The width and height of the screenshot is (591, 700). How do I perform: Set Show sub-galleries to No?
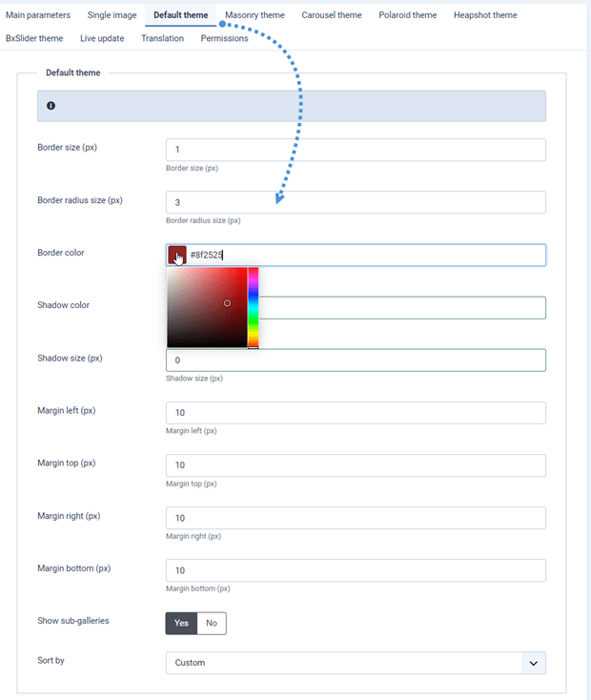tap(212, 623)
